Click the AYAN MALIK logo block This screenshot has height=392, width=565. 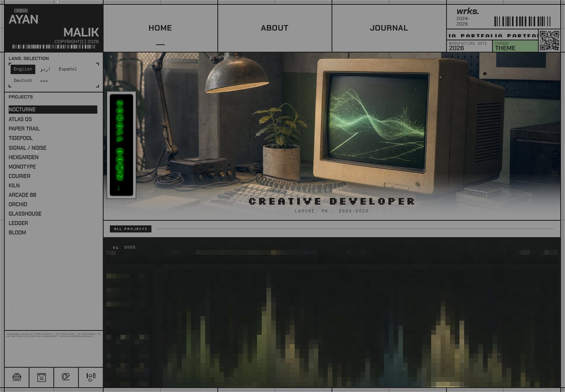(x=54, y=28)
